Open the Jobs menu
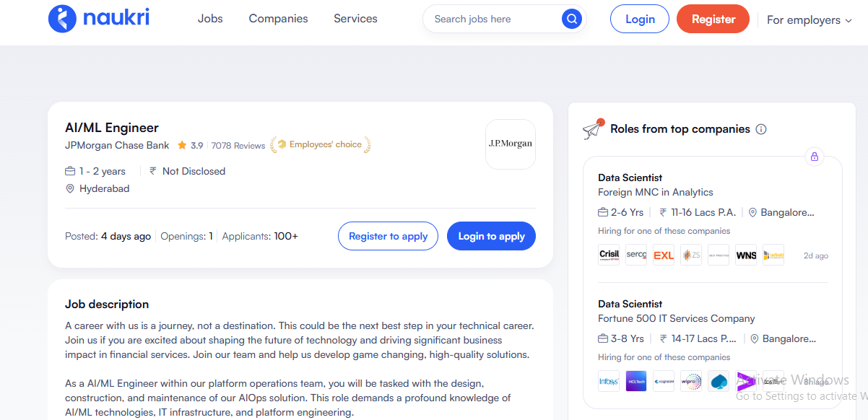Screen dimensions: 868x420 210,19
